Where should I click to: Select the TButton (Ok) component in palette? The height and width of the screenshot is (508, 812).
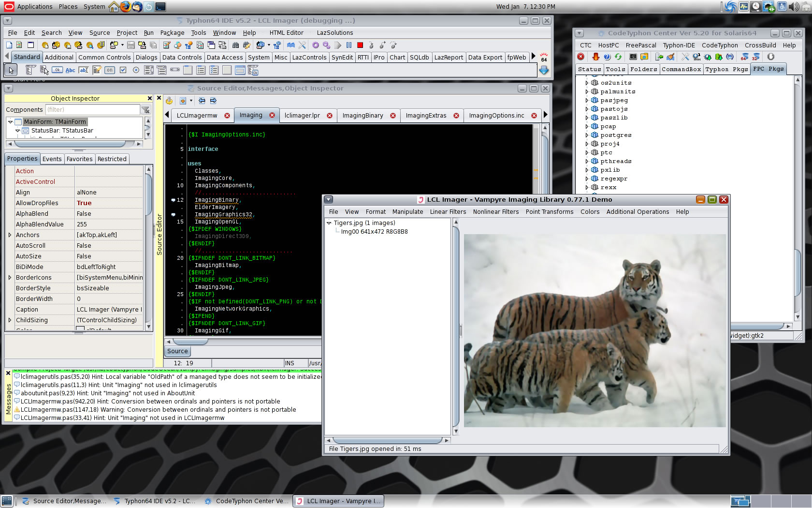tap(57, 70)
